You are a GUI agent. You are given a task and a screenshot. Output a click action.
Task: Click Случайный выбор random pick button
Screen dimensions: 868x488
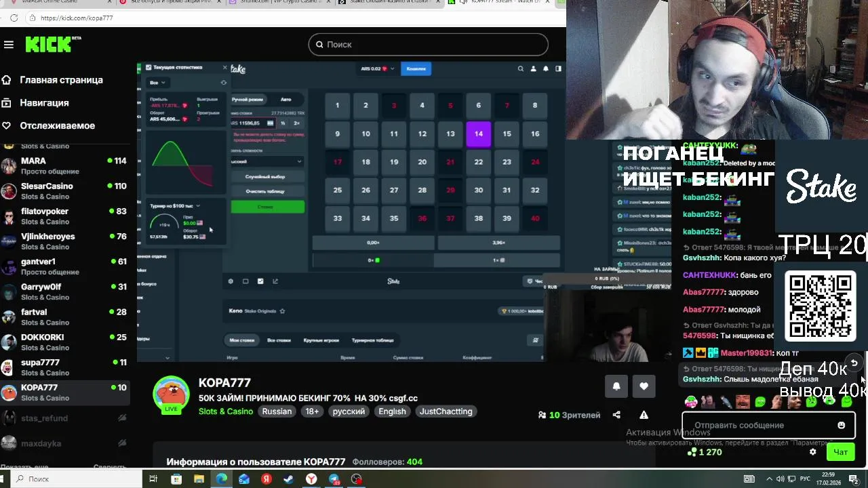[267, 177]
